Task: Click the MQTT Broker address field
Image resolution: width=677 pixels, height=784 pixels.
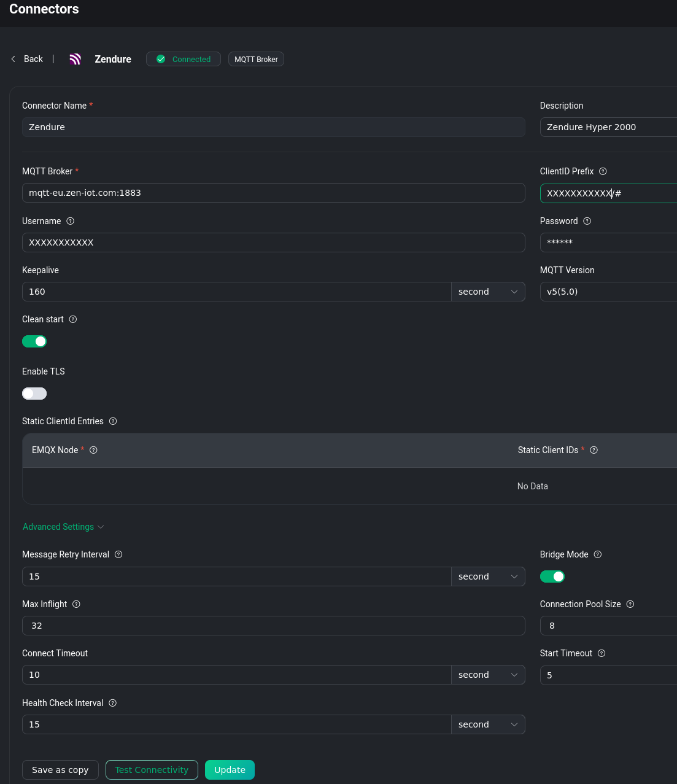Action: click(273, 193)
